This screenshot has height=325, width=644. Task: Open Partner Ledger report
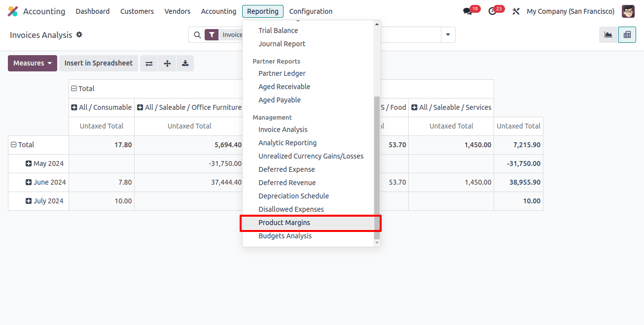(308, 73)
